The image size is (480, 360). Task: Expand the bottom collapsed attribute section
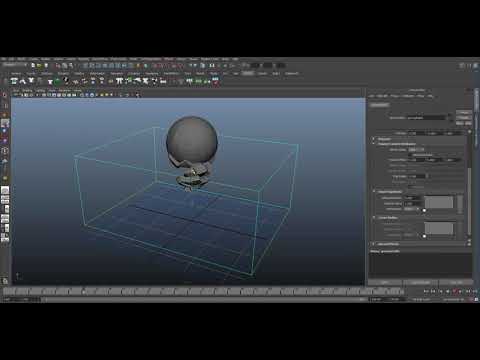pos(373,244)
